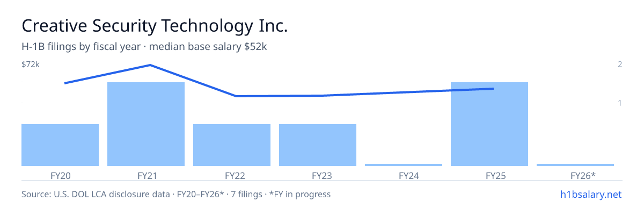Click the salary line end at FY25
Image resolution: width=644 pixels, height=215 pixels.
493,89
